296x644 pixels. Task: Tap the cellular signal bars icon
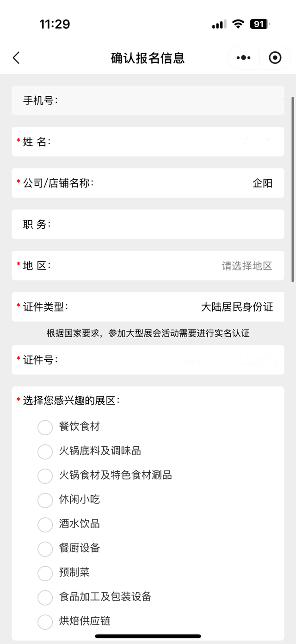pos(219,25)
